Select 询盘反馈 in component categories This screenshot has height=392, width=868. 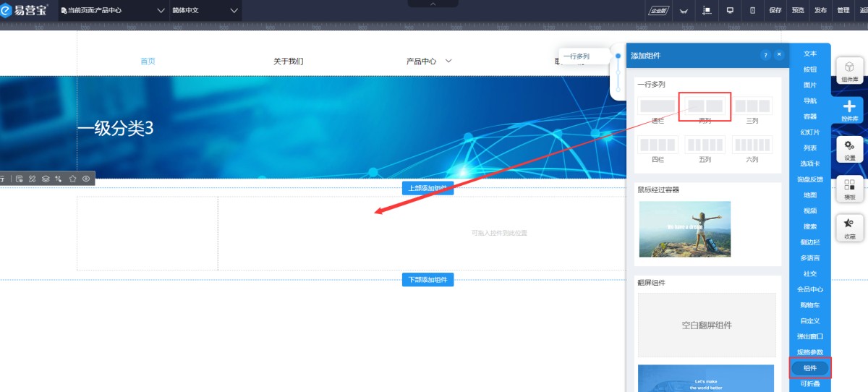coord(810,179)
